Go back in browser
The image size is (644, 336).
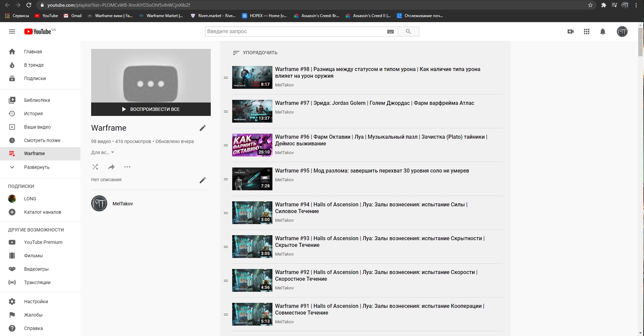(7, 5)
